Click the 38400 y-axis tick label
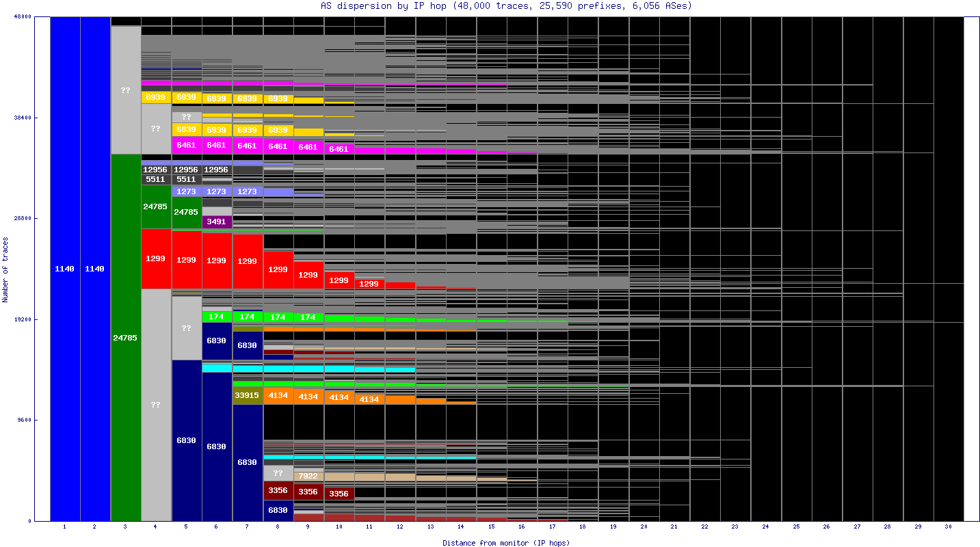Viewport: 980px width, 547px height. (x=23, y=118)
